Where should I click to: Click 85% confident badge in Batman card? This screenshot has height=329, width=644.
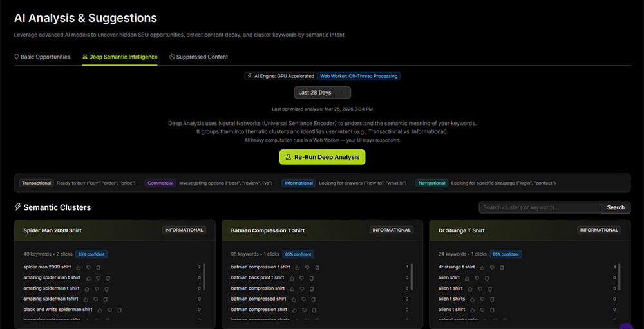pyautogui.click(x=298, y=254)
